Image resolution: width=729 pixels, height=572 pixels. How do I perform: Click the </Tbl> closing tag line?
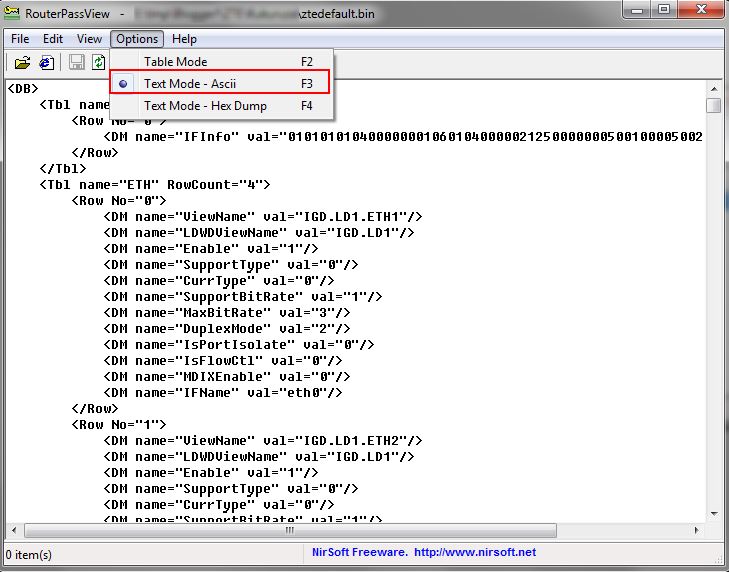click(x=63, y=168)
